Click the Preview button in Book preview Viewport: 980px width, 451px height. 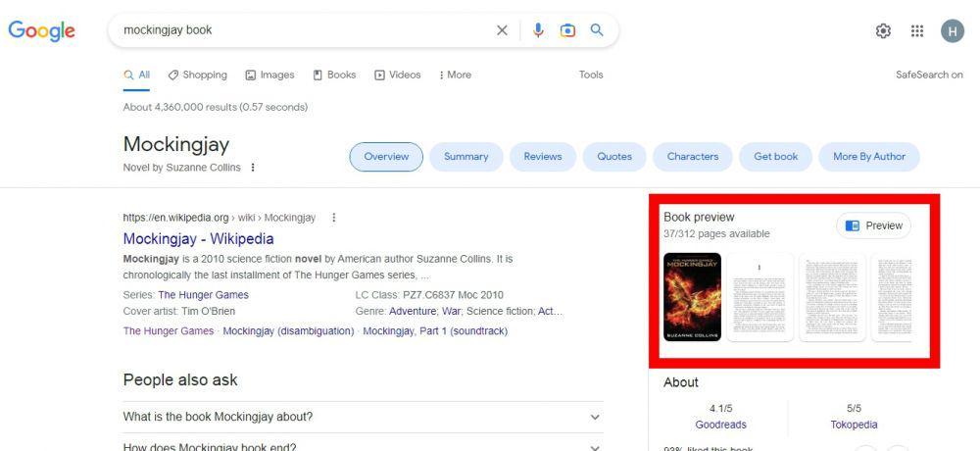tap(874, 225)
